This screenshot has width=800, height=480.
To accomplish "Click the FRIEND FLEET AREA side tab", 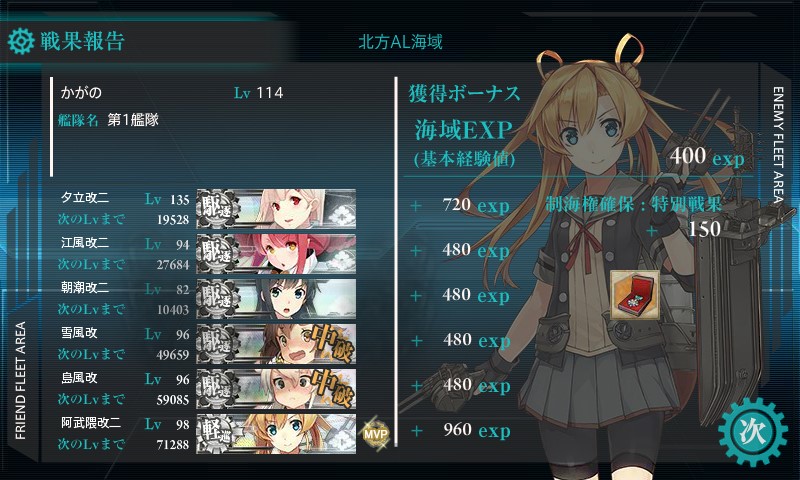I will pyautogui.click(x=20, y=381).
